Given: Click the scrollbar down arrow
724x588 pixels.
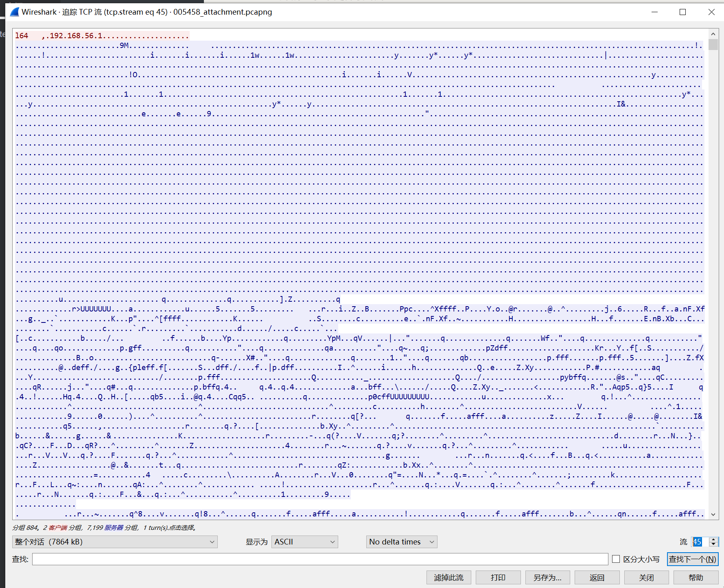Looking at the screenshot, I should click(x=713, y=514).
